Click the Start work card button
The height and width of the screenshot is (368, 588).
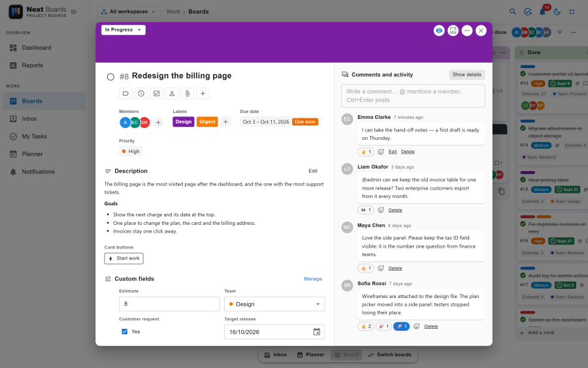coord(123,258)
